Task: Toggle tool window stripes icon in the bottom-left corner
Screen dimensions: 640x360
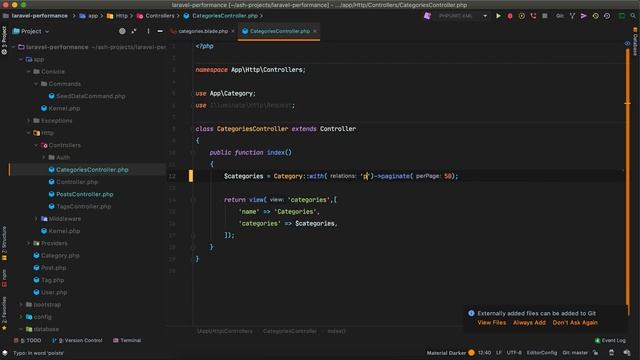Action: 5,353
